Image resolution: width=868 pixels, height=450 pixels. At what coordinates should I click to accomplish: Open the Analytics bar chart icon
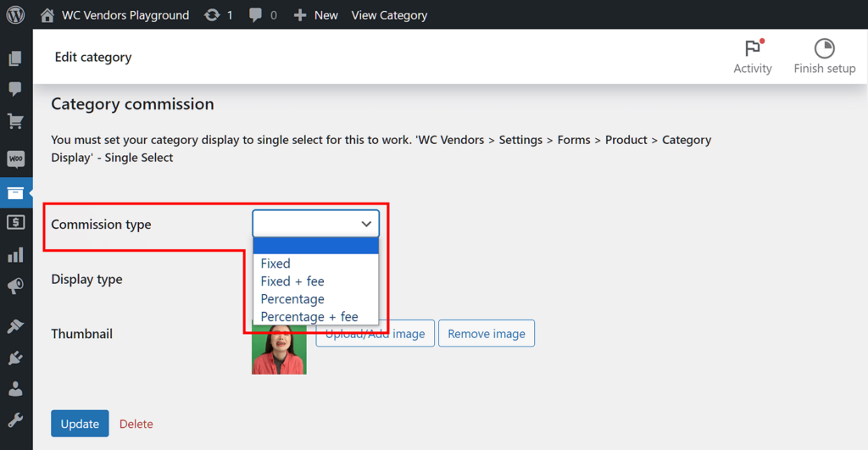coord(15,254)
